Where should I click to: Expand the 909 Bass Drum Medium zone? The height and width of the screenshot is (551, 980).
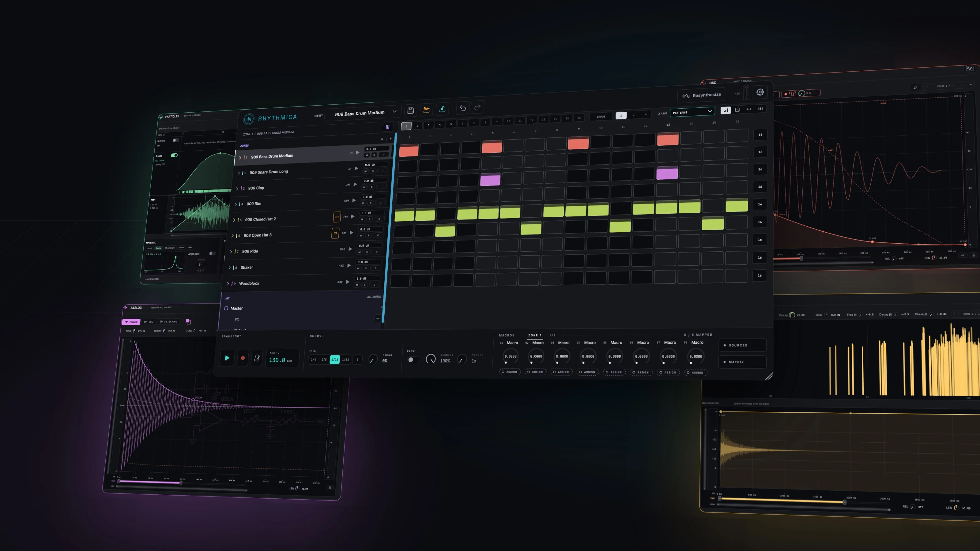pyautogui.click(x=240, y=157)
